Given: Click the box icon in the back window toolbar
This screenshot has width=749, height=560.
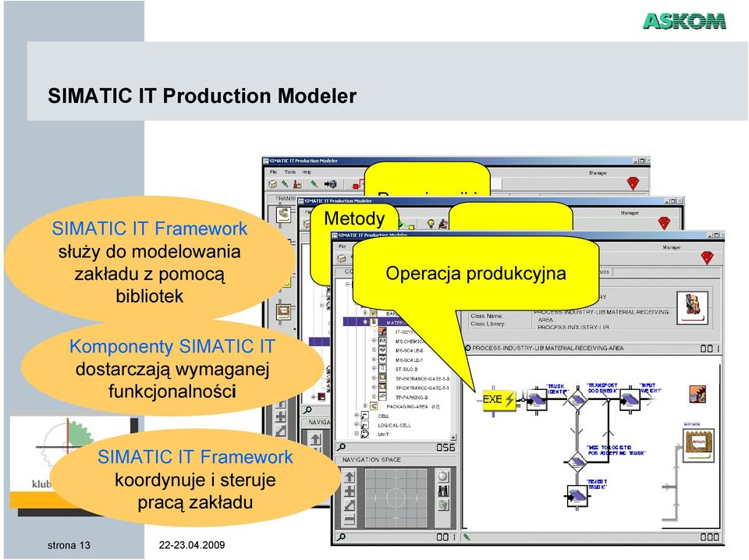Looking at the screenshot, I should (273, 184).
